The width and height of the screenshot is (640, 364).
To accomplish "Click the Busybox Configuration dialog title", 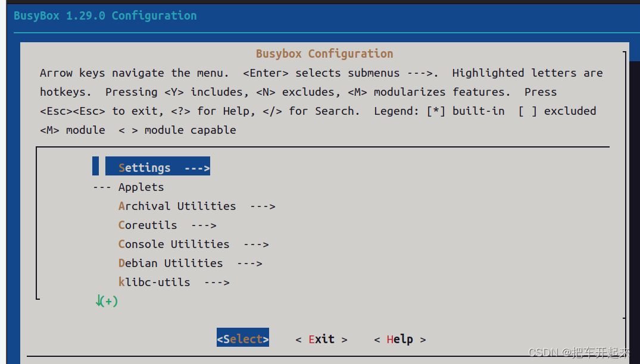I will (x=324, y=54).
